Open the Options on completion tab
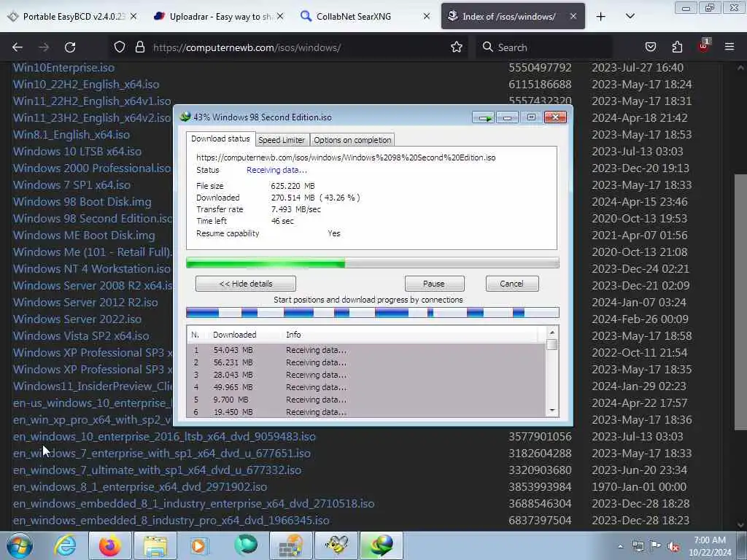Screen dimensions: 747x560 coord(352,140)
